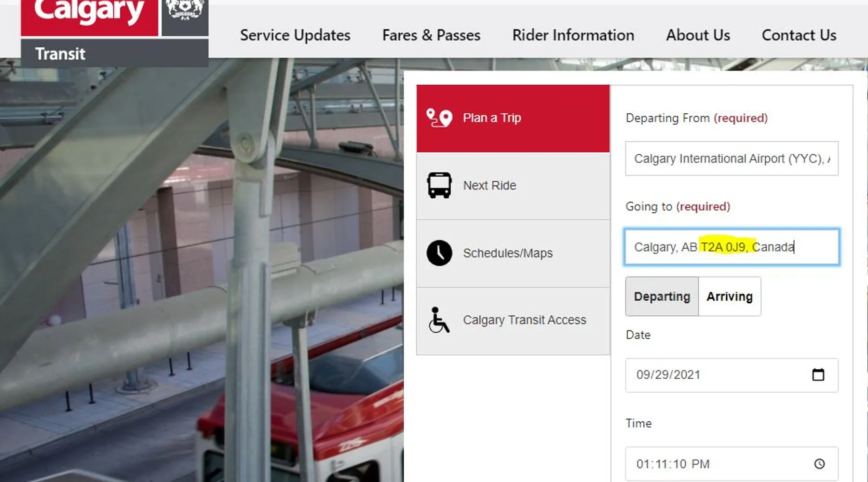Open the Contact Us page link

tap(799, 35)
